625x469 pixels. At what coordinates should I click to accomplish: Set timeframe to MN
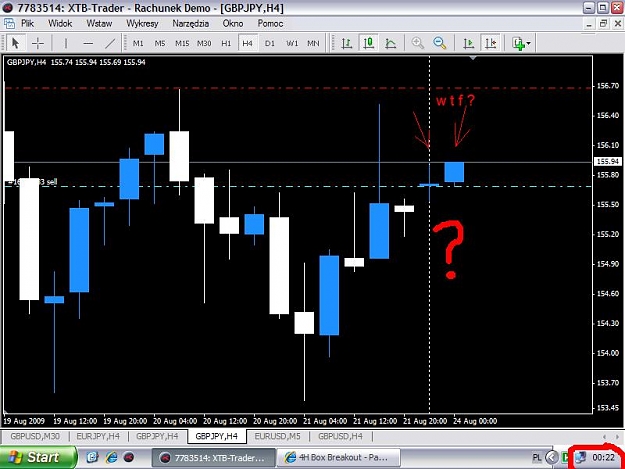[313, 43]
